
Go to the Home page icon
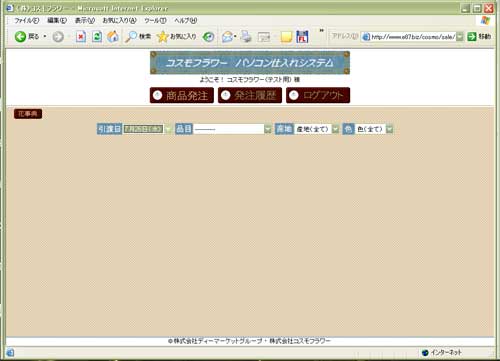tap(113, 37)
